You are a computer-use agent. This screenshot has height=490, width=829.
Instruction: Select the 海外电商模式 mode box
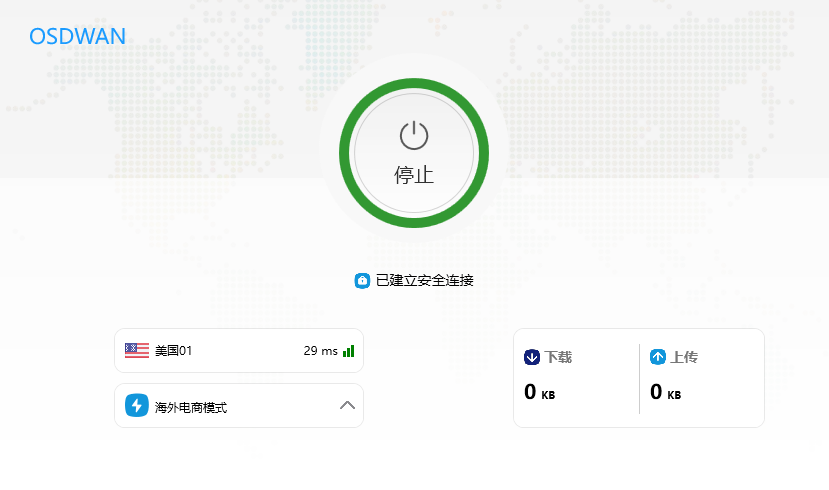coord(239,405)
